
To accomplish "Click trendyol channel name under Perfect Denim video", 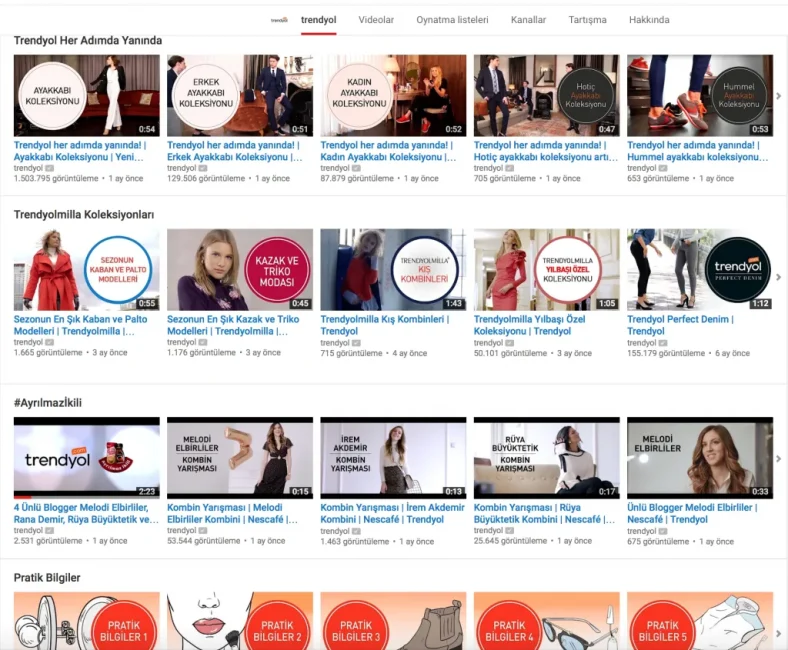I will (642, 343).
